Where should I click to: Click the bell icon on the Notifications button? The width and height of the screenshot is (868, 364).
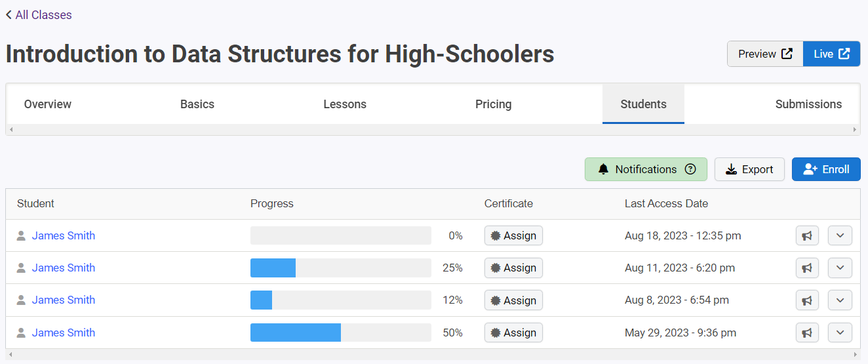click(604, 169)
